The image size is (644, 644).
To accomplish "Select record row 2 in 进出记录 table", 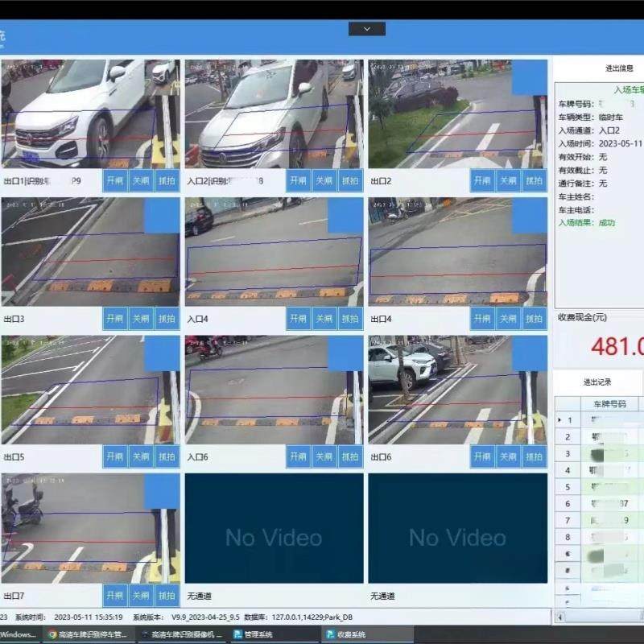I will pyautogui.click(x=599, y=436).
